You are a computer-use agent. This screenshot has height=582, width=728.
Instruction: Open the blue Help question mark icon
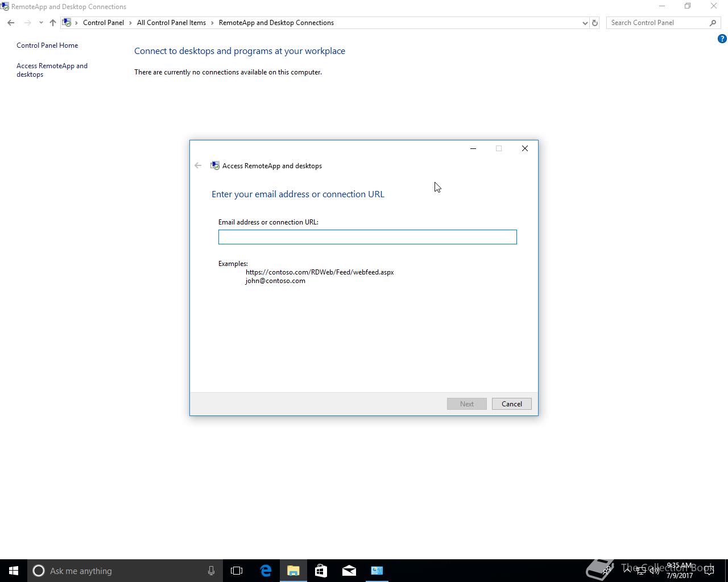[722, 39]
